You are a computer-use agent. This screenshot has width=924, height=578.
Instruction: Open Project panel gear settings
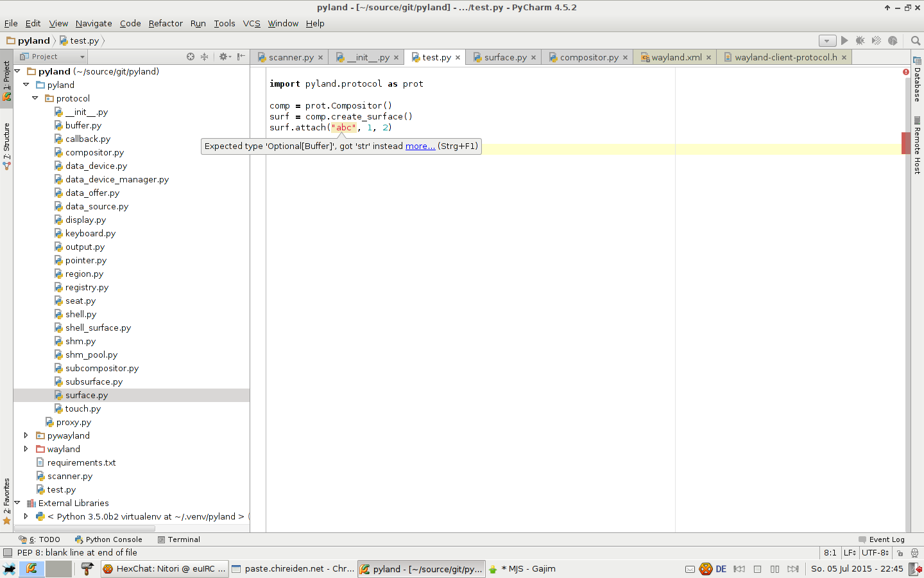click(x=223, y=57)
